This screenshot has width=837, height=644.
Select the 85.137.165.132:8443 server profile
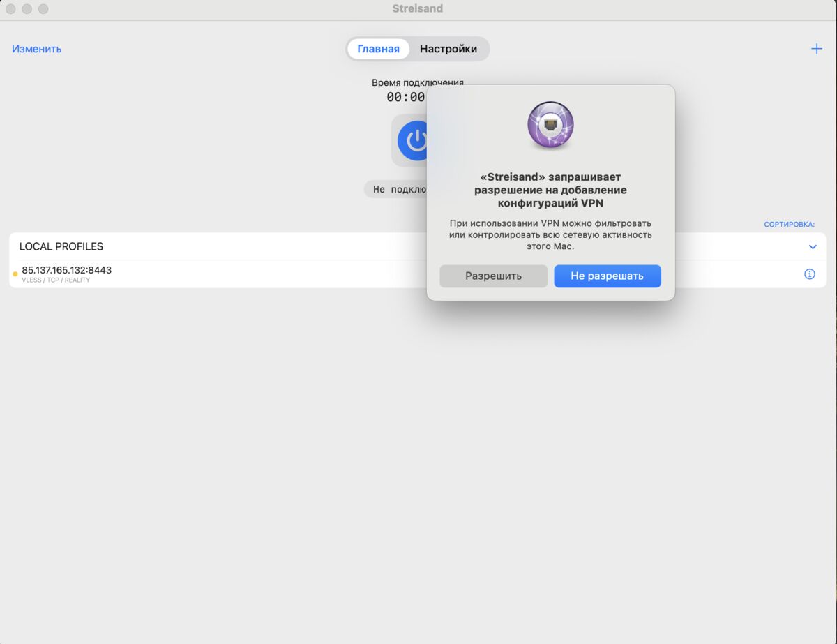point(67,270)
